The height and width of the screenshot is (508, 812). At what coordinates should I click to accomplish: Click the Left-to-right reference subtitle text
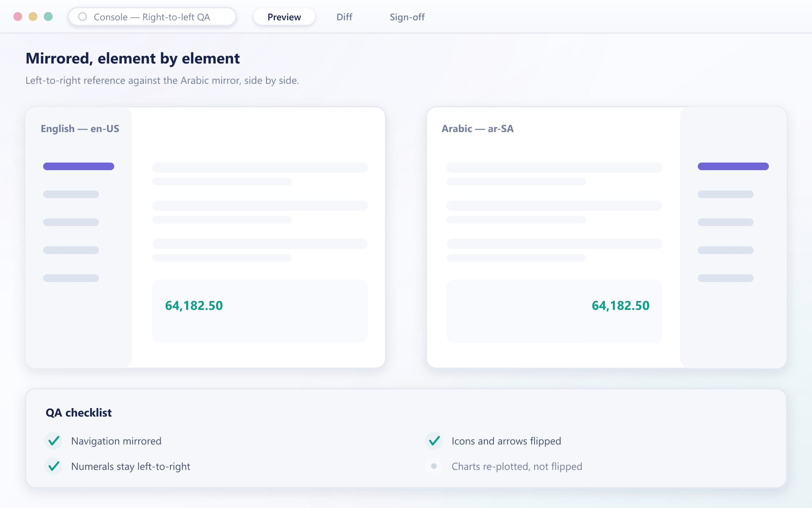[x=162, y=80]
